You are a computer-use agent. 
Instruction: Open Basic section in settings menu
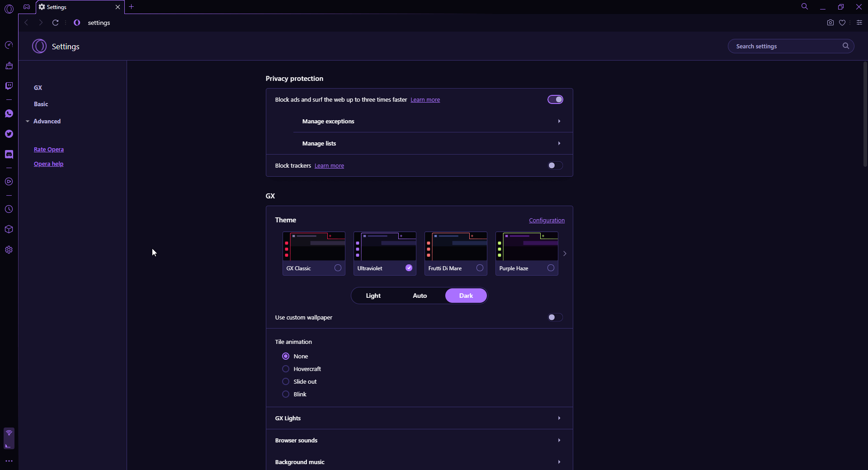tap(41, 104)
